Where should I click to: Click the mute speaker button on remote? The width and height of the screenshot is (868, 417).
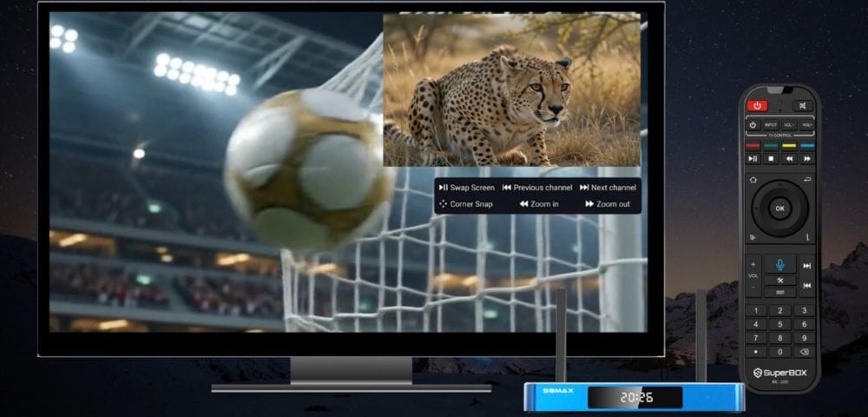coord(803,105)
